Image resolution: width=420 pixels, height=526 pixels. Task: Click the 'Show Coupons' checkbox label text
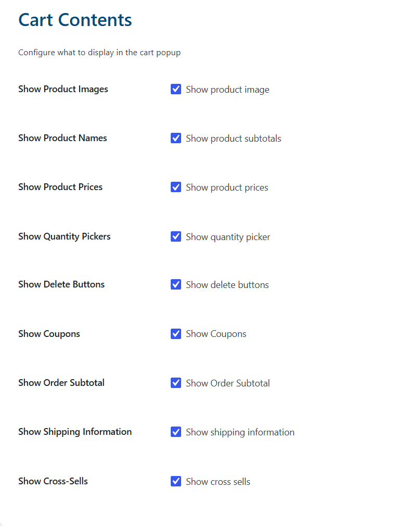tap(216, 334)
